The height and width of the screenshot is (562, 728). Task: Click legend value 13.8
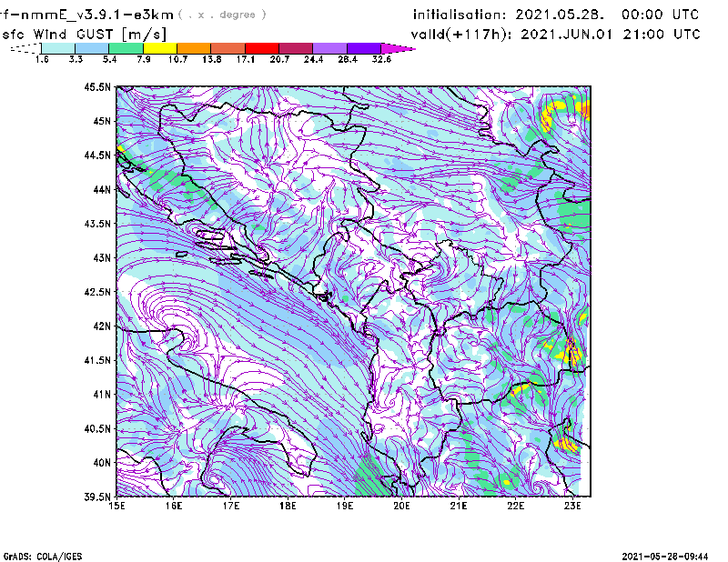tap(212, 59)
